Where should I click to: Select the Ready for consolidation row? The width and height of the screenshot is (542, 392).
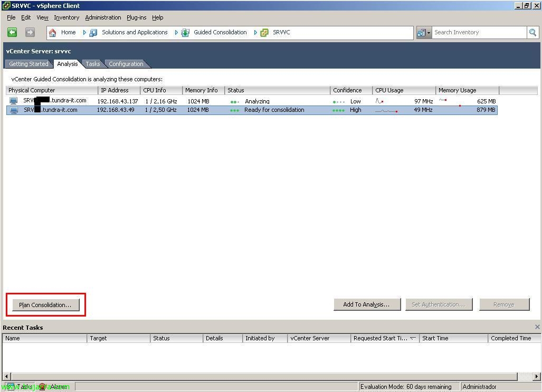(252, 110)
